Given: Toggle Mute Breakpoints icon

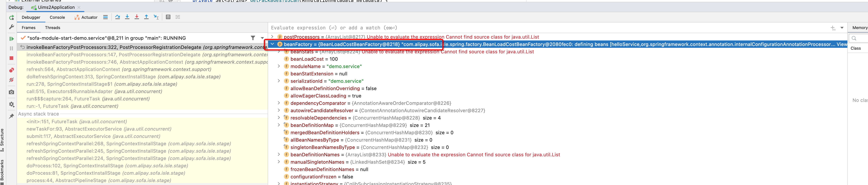Looking at the screenshot, I should point(11,80).
